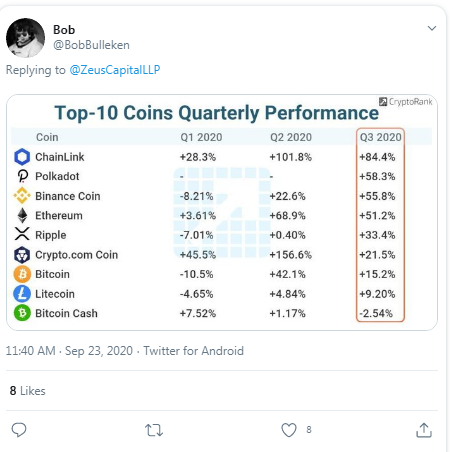Open the @ZeusCapitalLLP profile link
This screenshot has width=455, height=452.
pos(115,70)
